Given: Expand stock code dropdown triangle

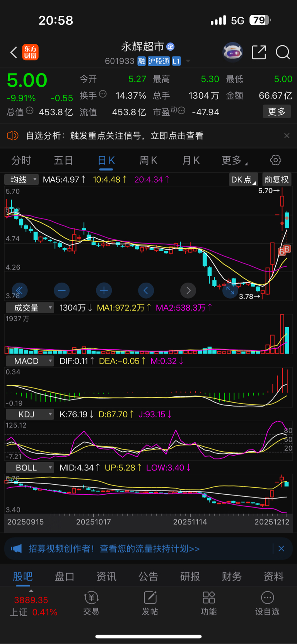Looking at the screenshot, I should pos(188,61).
